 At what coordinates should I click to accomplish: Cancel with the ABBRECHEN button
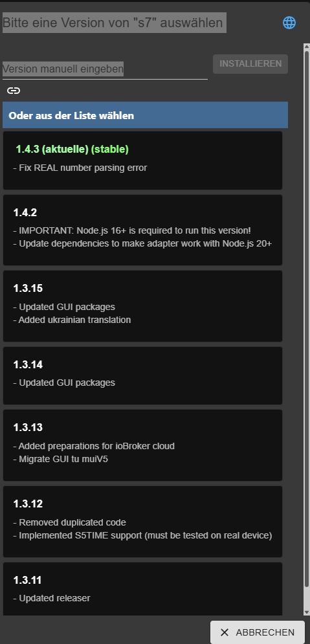pyautogui.click(x=258, y=632)
